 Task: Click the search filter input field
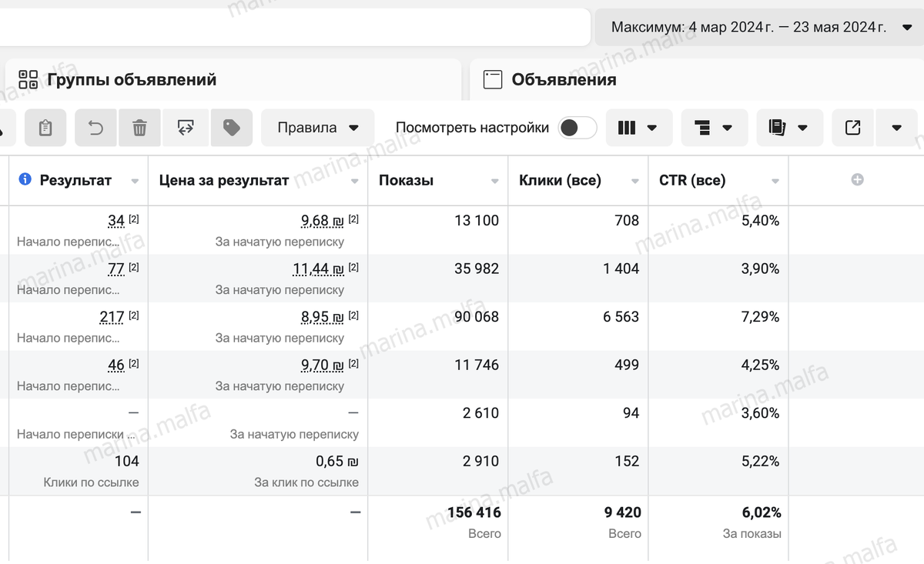pyautogui.click(x=296, y=27)
